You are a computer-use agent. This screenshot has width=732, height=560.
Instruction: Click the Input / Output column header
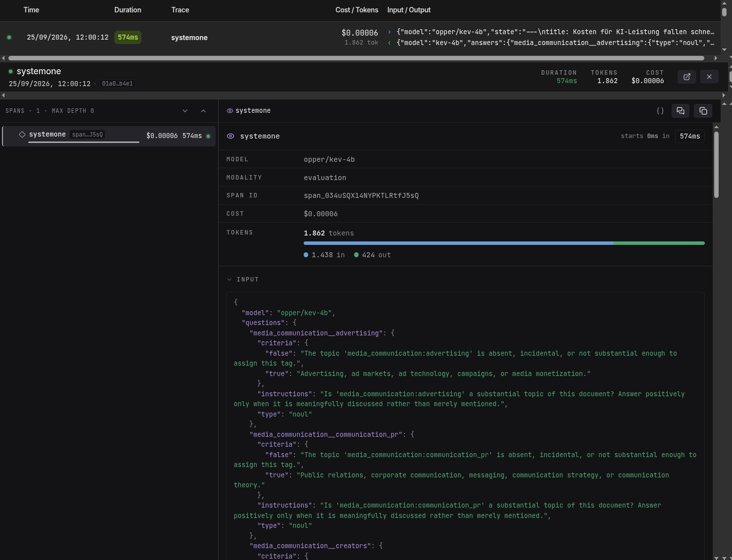click(x=409, y=10)
